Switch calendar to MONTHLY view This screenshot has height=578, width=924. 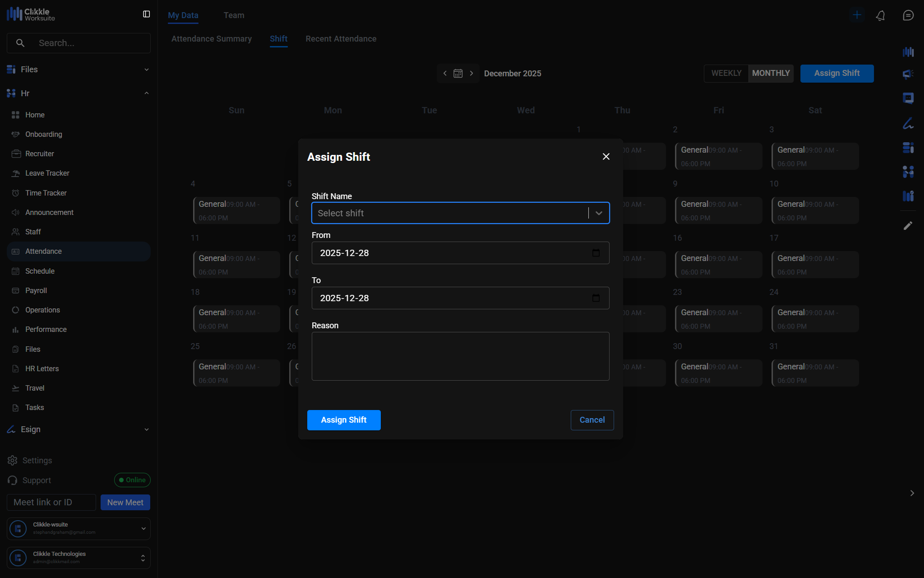click(771, 73)
